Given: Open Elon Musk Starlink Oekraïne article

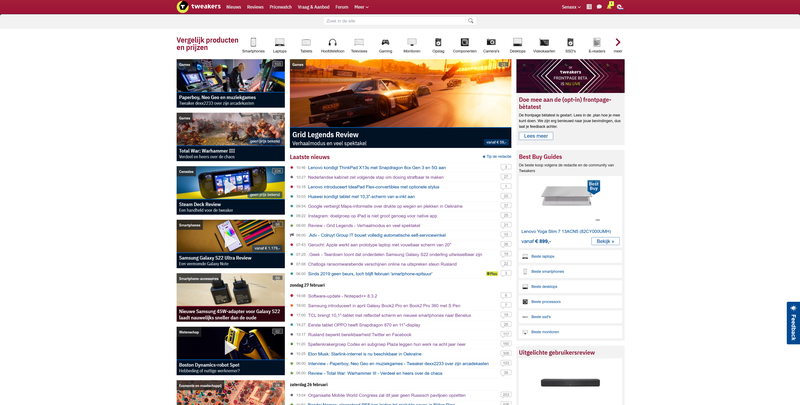Looking at the screenshot, I should [x=364, y=354].
